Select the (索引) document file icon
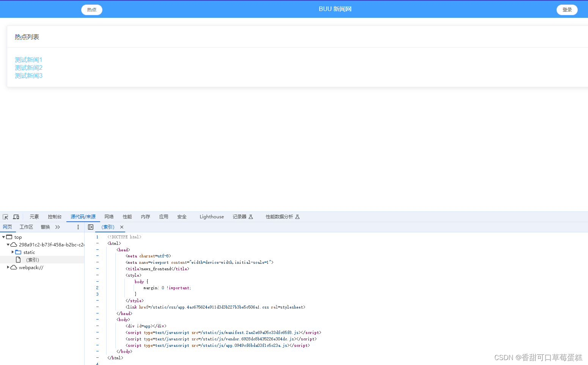 click(x=18, y=260)
